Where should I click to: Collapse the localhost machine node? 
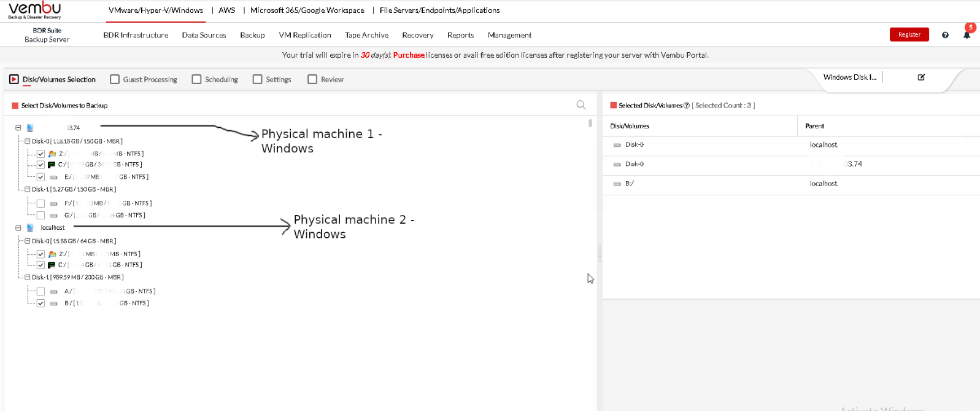18,228
